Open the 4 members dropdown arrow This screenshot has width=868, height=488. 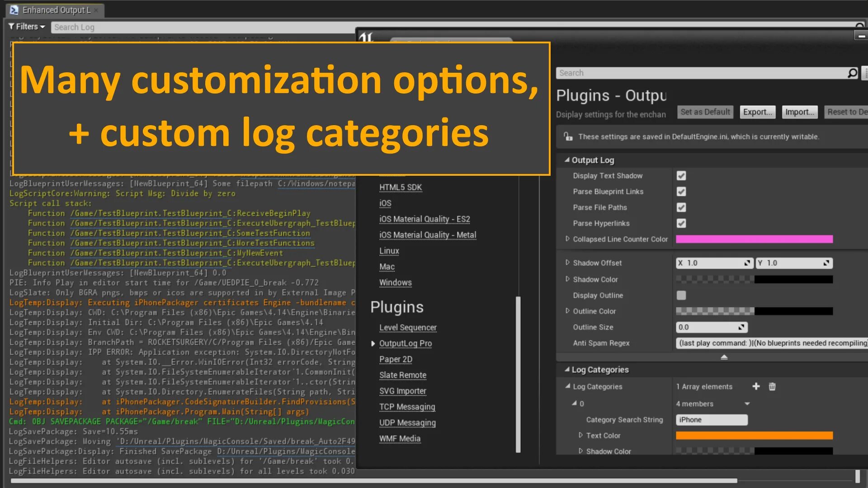click(747, 404)
